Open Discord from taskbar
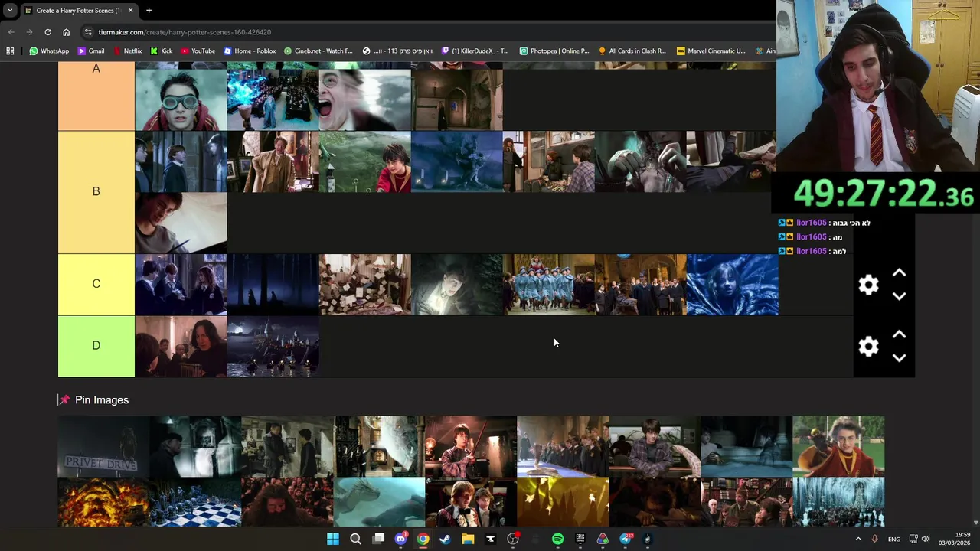980x551 pixels. (x=400, y=539)
